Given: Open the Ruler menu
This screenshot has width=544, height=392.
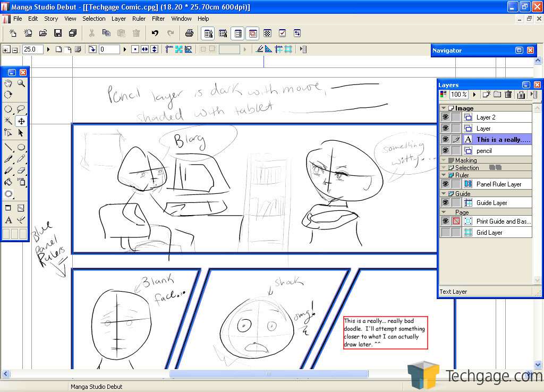Looking at the screenshot, I should click(139, 19).
